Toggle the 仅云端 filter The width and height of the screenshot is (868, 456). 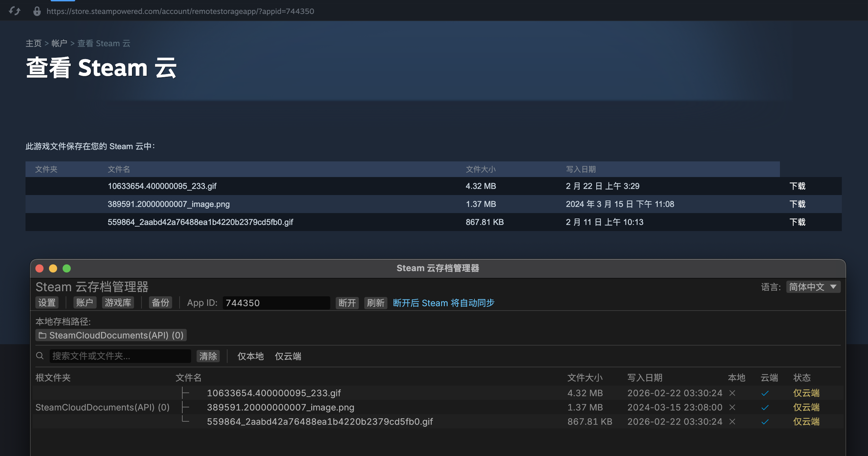coord(288,356)
